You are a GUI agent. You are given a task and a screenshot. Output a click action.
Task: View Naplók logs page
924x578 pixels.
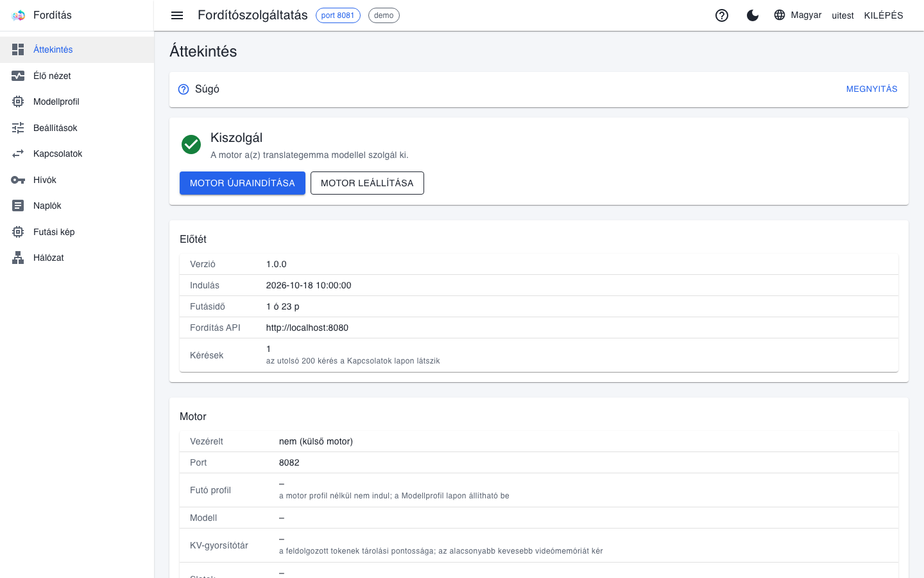pos(77,206)
